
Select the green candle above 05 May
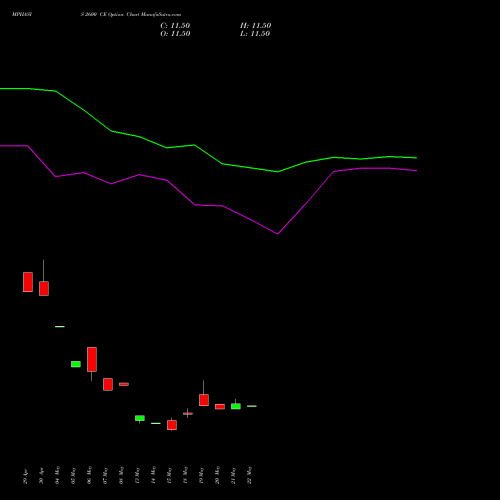[x=76, y=364]
